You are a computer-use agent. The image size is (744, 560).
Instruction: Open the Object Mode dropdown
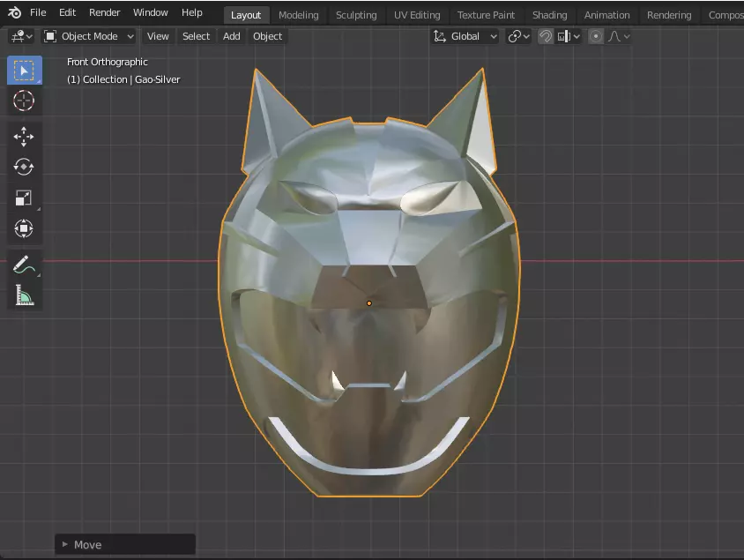(89, 36)
